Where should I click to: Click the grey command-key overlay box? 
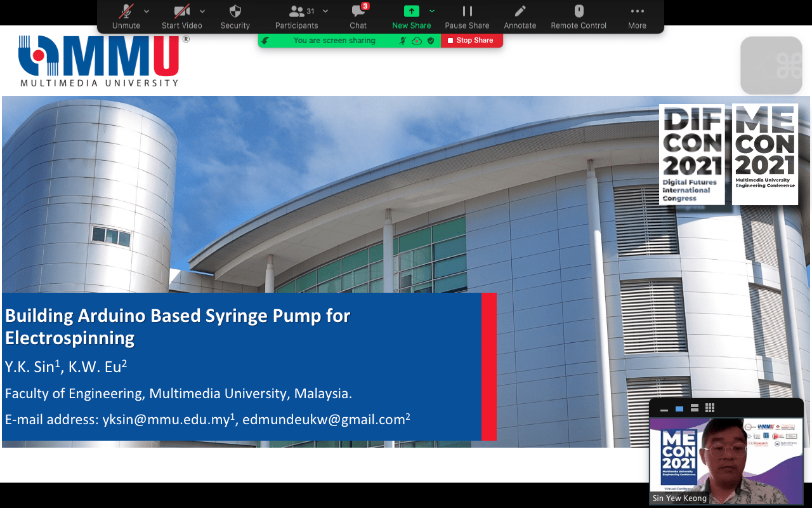coord(771,65)
